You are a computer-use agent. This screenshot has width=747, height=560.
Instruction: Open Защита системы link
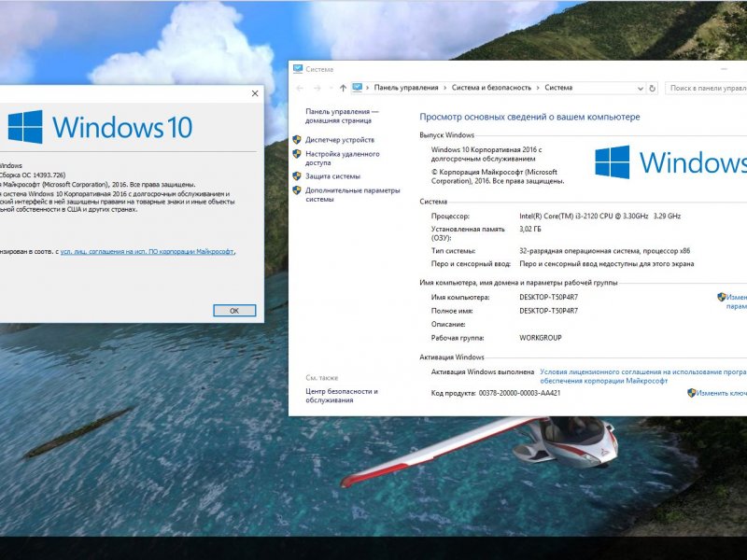332,176
